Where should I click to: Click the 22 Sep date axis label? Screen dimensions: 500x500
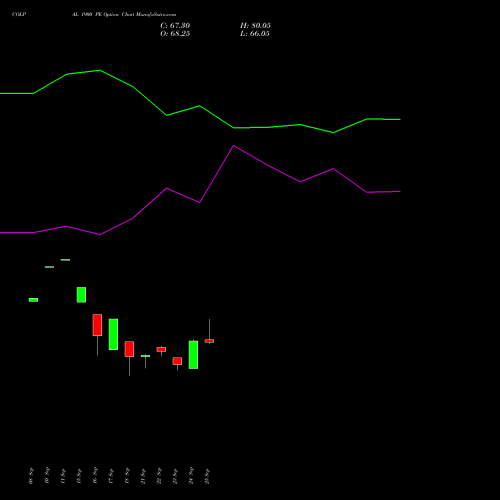click(159, 476)
